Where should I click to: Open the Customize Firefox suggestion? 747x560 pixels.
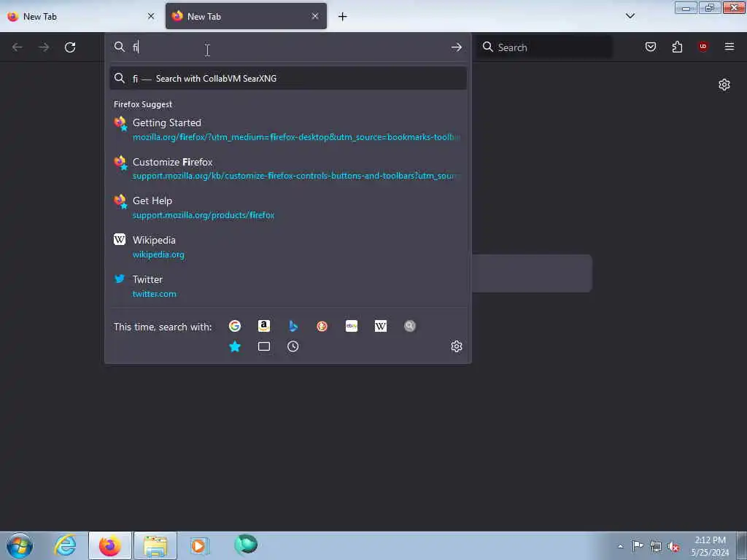(287, 168)
